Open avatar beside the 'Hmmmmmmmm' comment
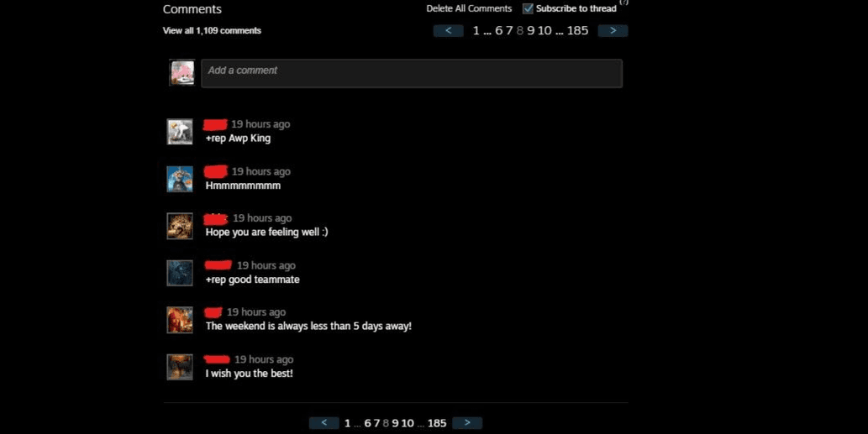The image size is (868, 434). [x=180, y=179]
